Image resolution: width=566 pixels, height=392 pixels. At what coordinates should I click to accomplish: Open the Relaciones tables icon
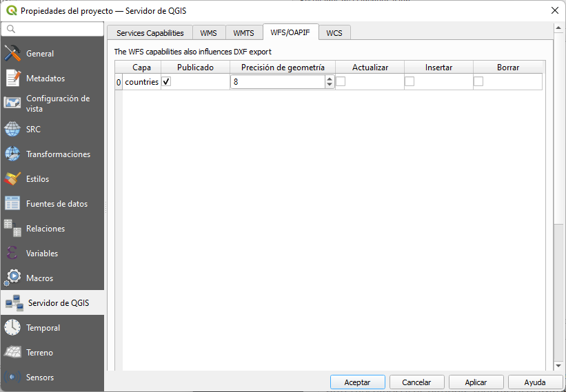pos(12,228)
